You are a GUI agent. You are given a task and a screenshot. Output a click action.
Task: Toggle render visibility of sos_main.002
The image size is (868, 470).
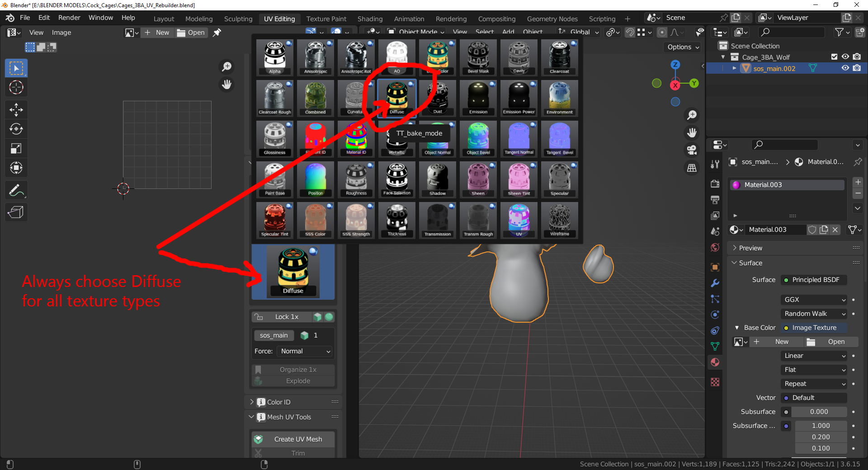(857, 68)
